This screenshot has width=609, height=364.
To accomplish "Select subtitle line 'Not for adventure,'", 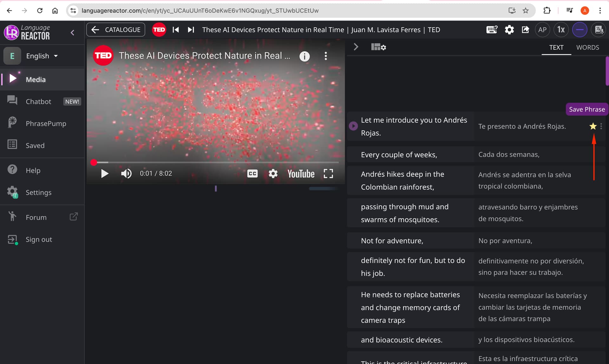I will tap(392, 241).
